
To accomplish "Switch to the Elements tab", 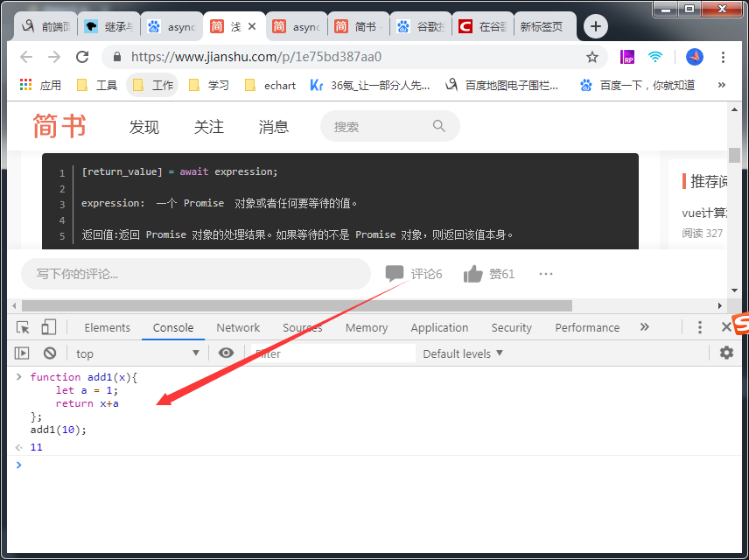I will [107, 328].
